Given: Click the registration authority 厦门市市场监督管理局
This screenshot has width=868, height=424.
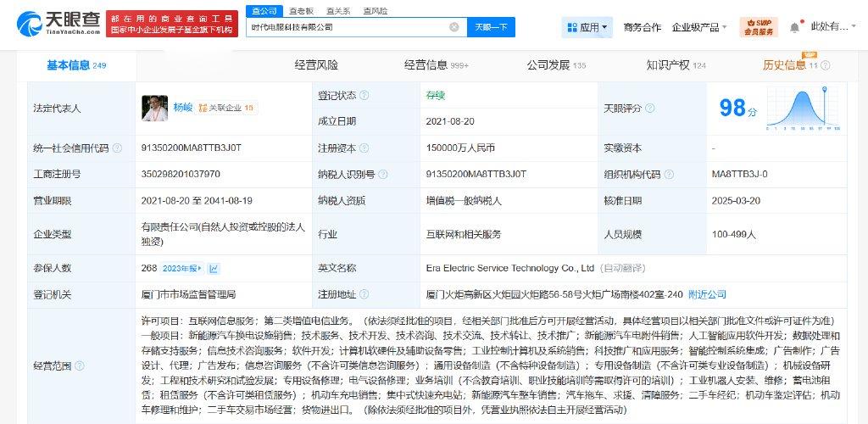Looking at the screenshot, I should pyautogui.click(x=189, y=294).
